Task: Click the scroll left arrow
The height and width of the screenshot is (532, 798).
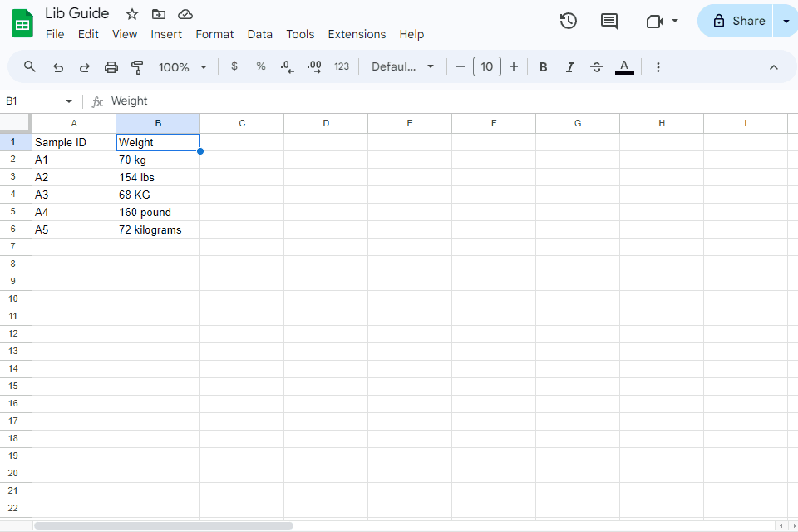Action: point(781,525)
